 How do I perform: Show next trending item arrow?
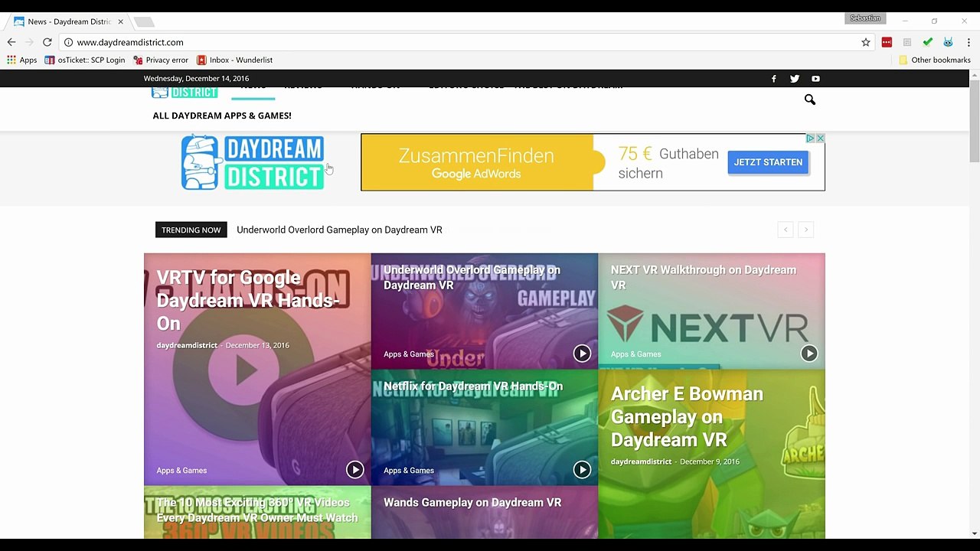805,230
